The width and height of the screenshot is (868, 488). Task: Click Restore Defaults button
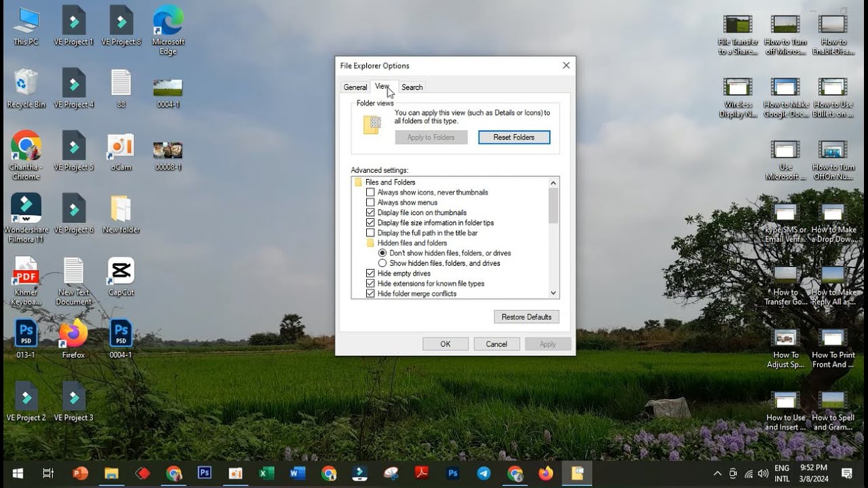tap(527, 317)
